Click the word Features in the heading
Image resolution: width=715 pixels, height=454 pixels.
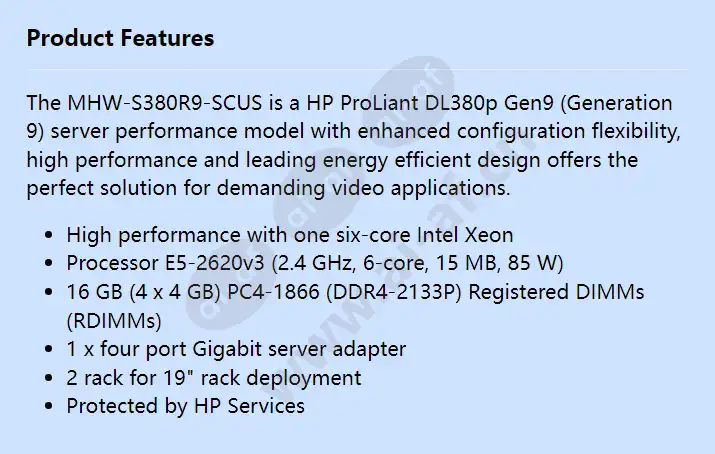pos(167,38)
